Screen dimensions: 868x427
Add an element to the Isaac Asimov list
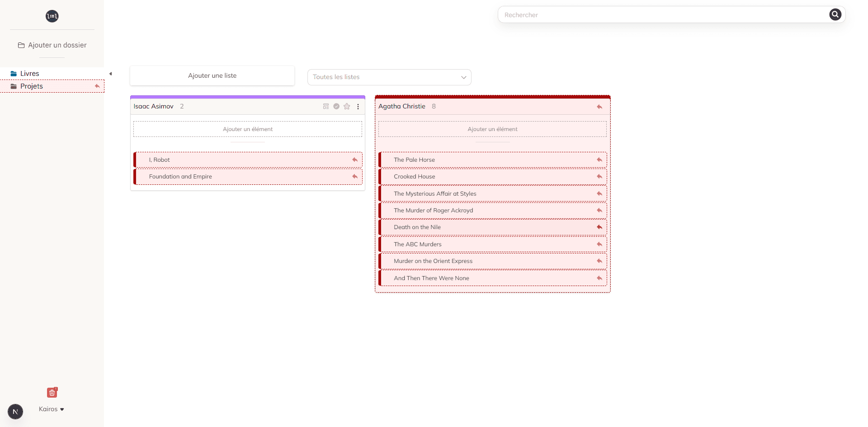point(248,129)
